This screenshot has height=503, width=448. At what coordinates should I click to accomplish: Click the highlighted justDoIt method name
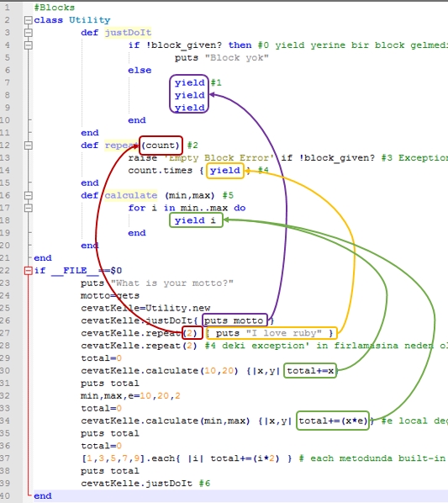tap(128, 33)
